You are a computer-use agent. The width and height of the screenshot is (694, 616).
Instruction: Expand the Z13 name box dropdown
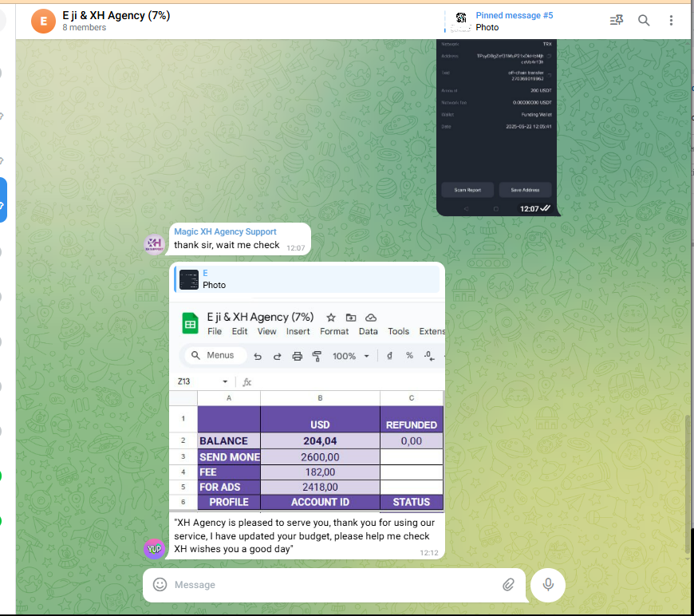pos(225,382)
